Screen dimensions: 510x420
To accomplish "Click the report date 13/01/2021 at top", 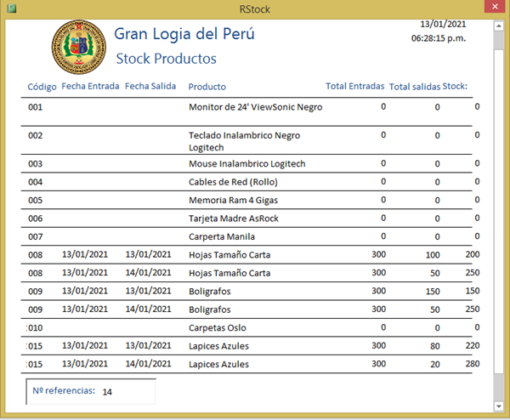I will 443,24.
